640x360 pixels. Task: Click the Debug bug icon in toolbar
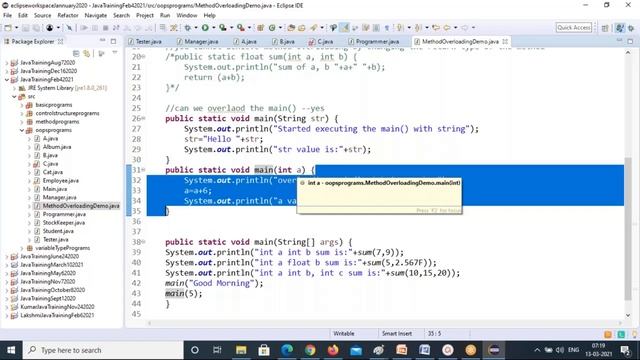click(187, 28)
